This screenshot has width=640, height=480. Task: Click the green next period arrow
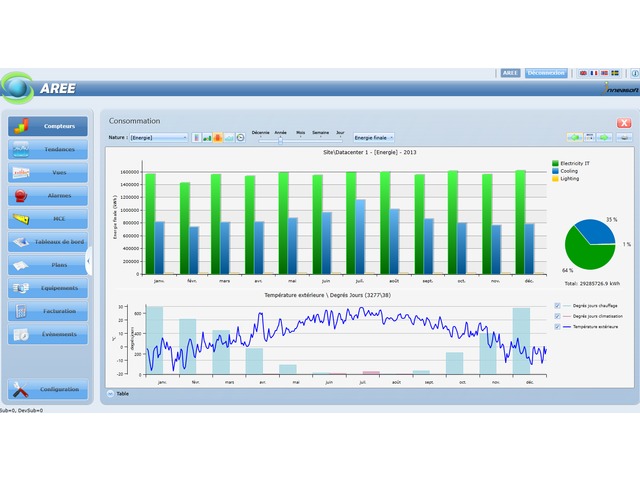coord(606,137)
